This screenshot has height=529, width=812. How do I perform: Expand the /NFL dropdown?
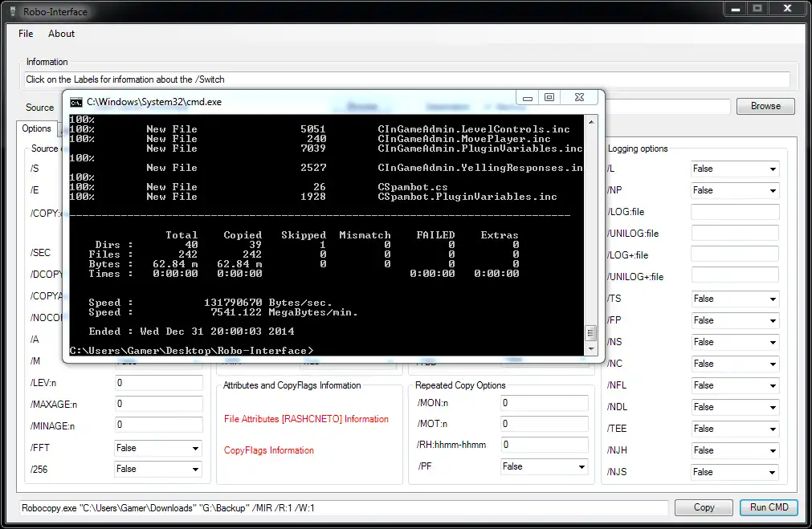click(735, 385)
